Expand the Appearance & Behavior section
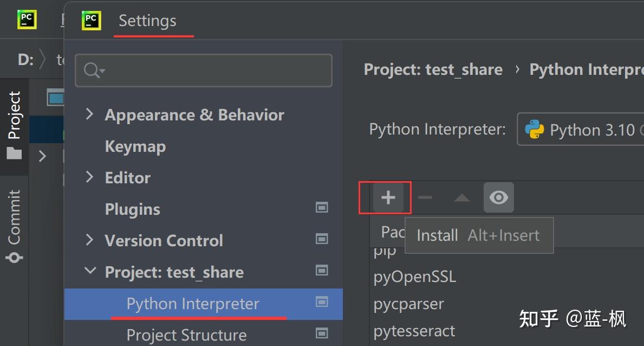The image size is (644, 346). click(89, 114)
